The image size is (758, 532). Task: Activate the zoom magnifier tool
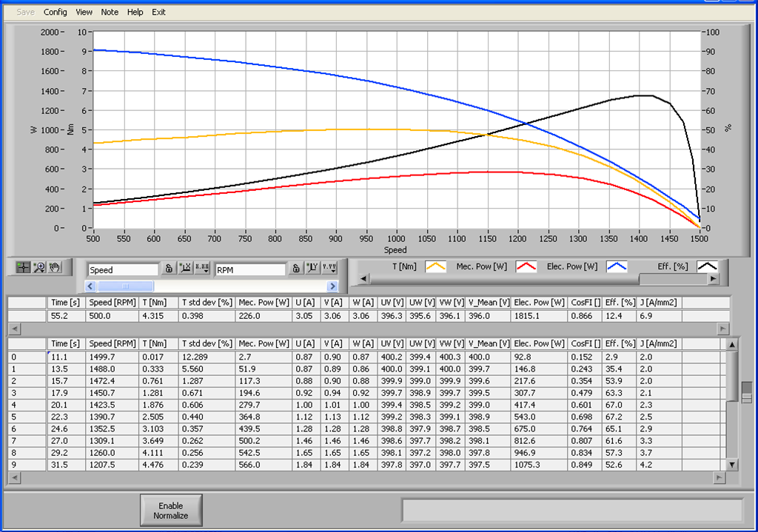point(40,269)
